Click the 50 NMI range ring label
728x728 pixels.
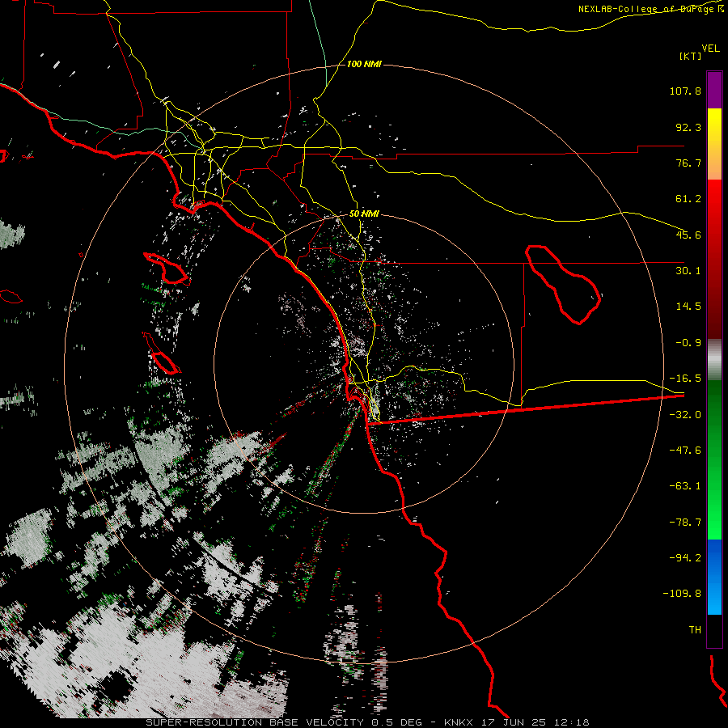364,214
